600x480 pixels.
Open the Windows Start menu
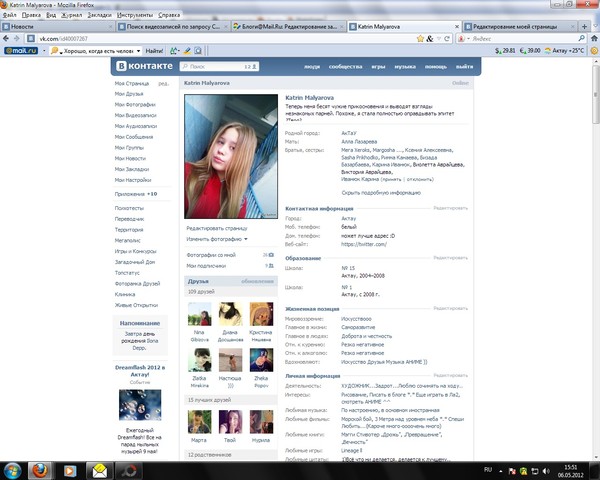(x=13, y=470)
